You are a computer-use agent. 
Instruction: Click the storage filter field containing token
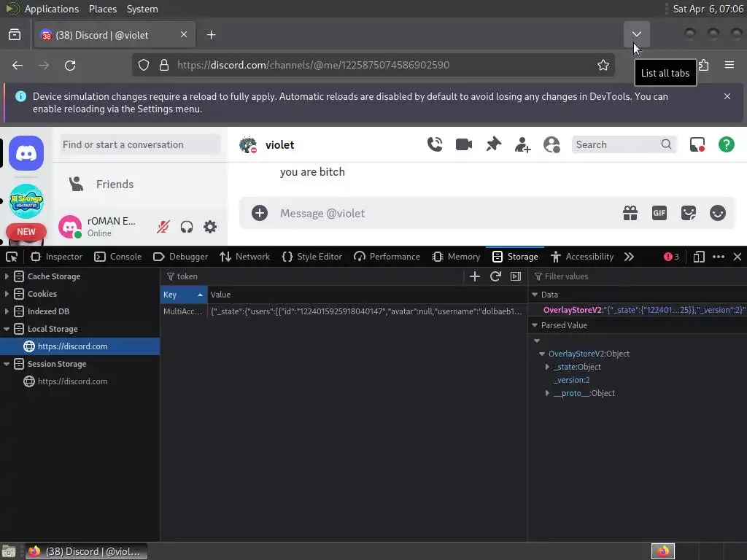(x=312, y=276)
